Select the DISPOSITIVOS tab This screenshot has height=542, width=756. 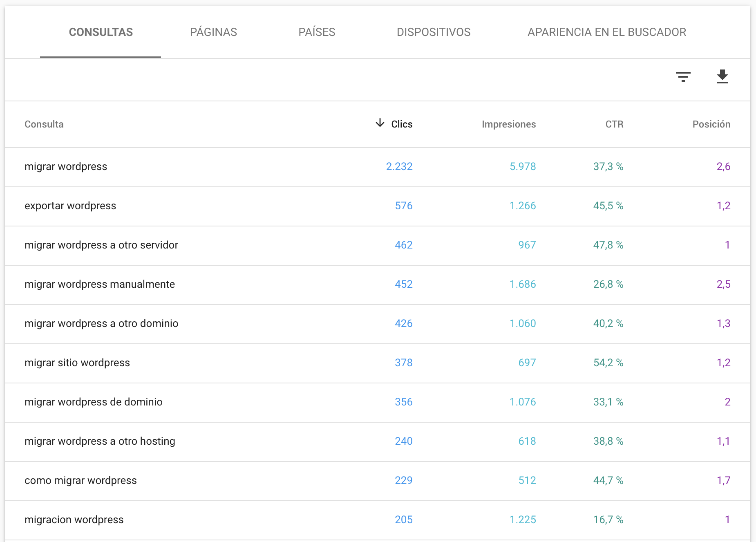point(434,32)
